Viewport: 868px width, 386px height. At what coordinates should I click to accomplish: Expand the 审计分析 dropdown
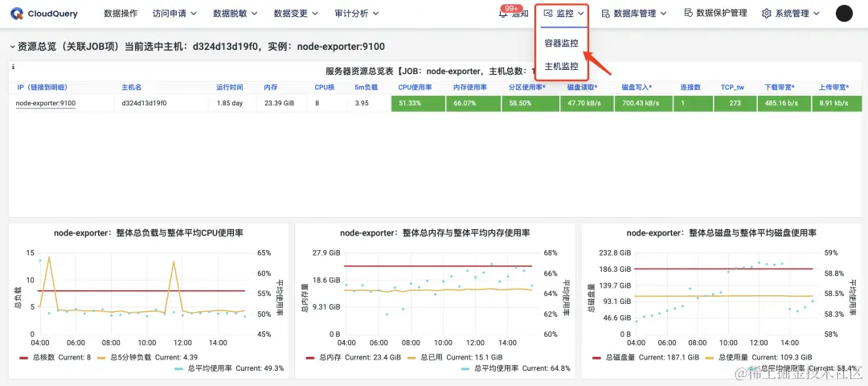point(357,14)
